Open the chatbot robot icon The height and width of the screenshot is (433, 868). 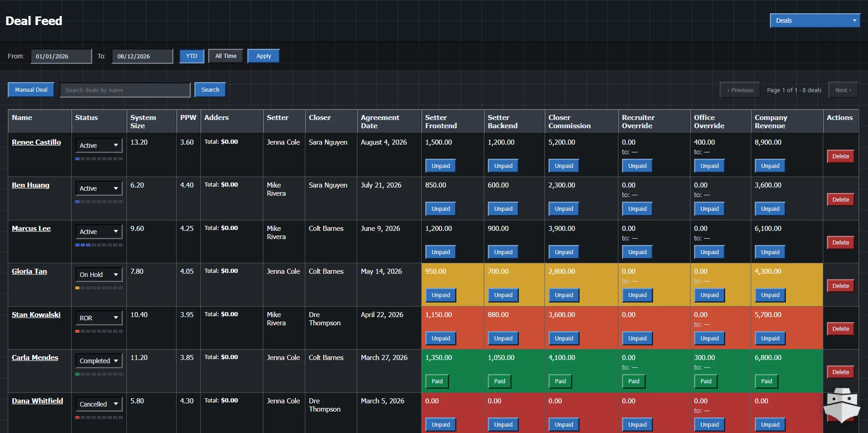point(842,404)
